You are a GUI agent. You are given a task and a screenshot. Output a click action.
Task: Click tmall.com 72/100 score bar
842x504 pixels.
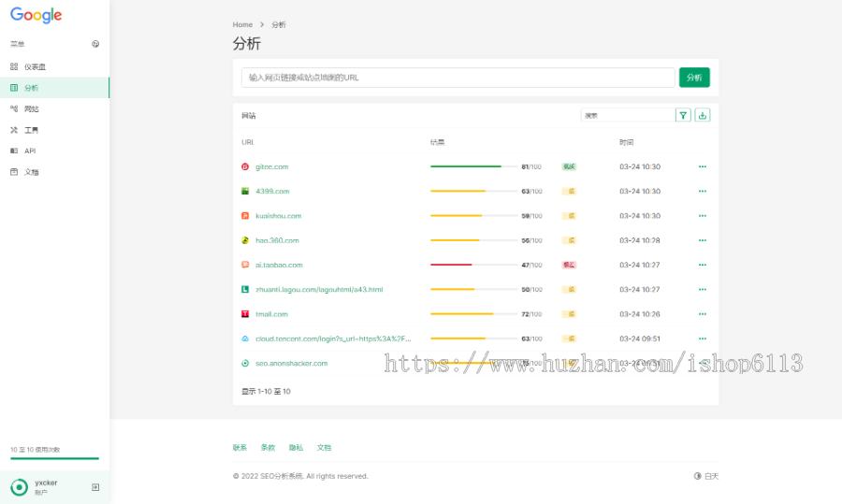coord(473,314)
